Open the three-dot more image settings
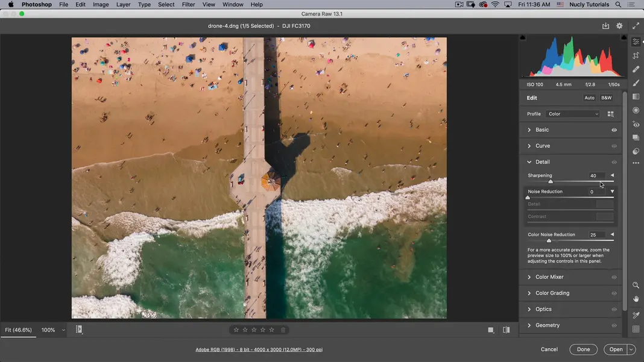Viewport: 644px width, 362px height. pos(636,163)
